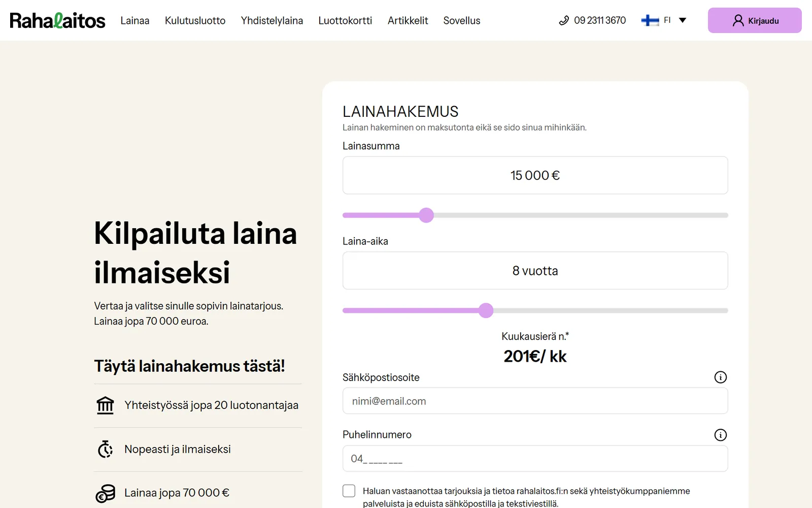Click the Täytä lainahakemus tästä! heading
The height and width of the screenshot is (508, 812).
click(x=189, y=366)
